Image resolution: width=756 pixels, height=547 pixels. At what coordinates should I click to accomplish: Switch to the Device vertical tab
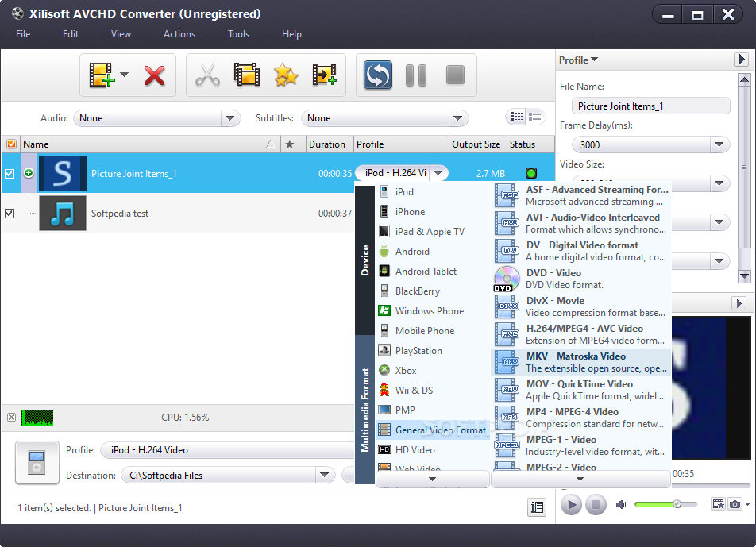pos(364,260)
